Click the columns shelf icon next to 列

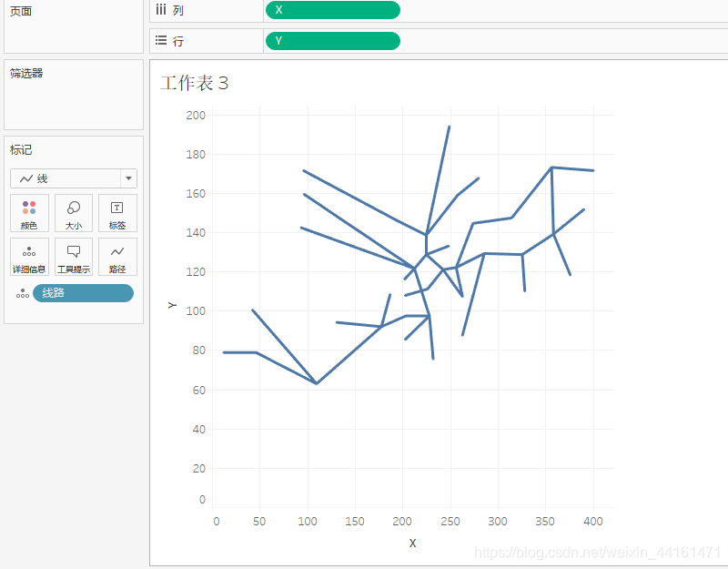[161, 10]
